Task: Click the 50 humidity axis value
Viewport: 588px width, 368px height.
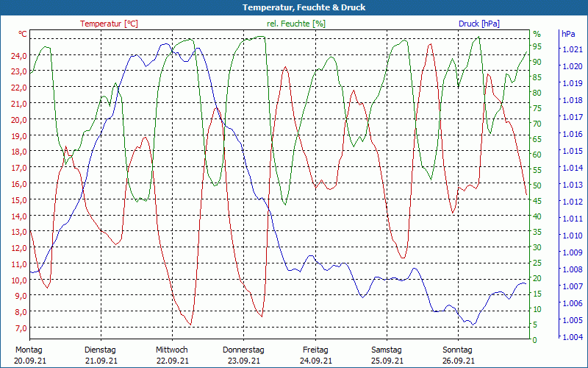Action: point(537,185)
